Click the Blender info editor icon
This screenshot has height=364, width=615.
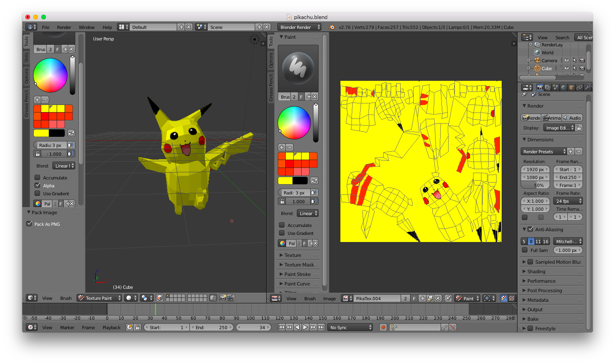click(x=31, y=27)
